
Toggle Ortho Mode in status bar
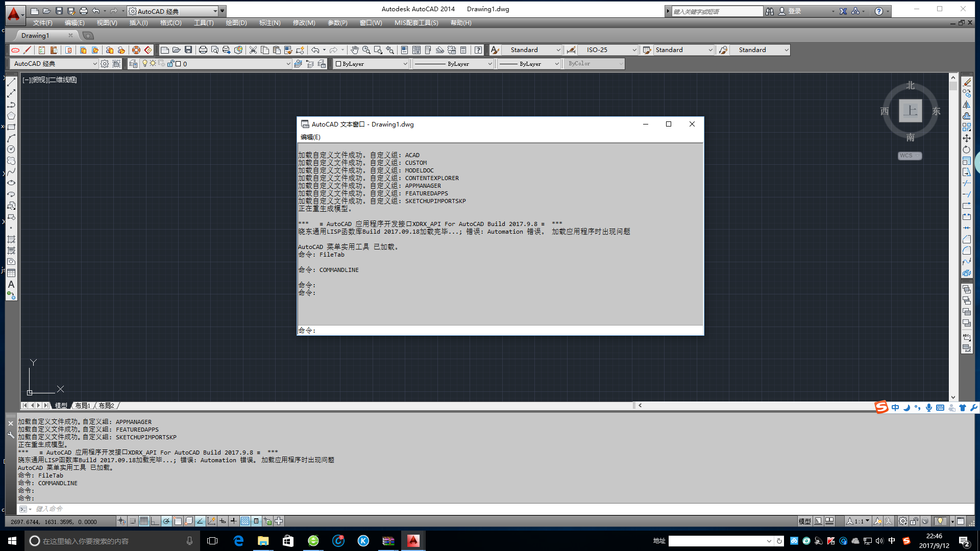[x=155, y=521]
